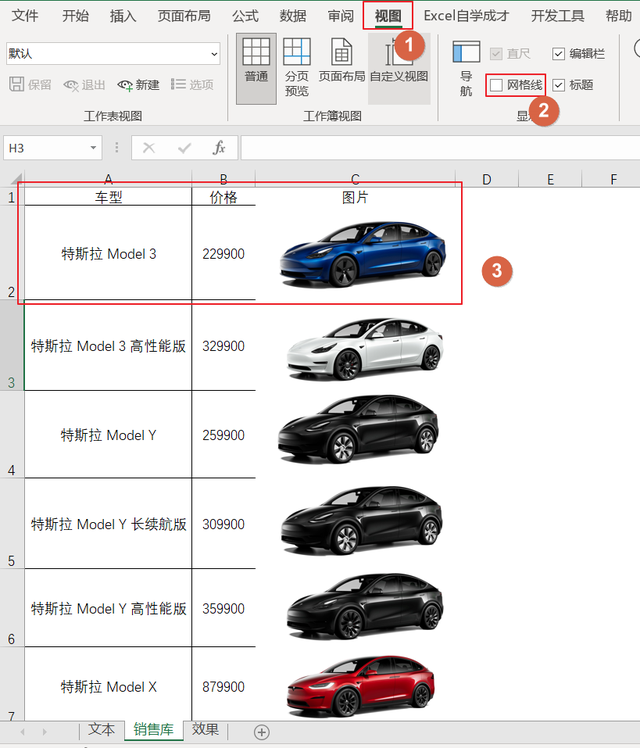Image resolution: width=640 pixels, height=748 pixels.
Task: Add a new sheet with plus button
Action: point(261,732)
